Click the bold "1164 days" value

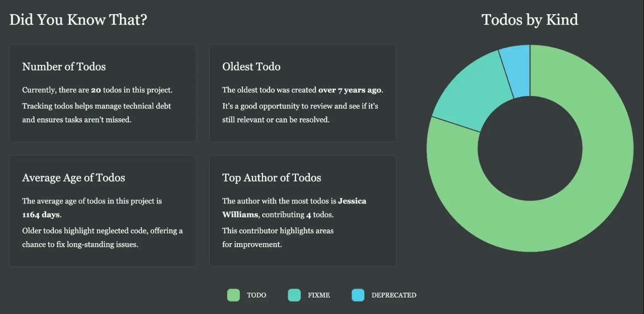[41, 215]
